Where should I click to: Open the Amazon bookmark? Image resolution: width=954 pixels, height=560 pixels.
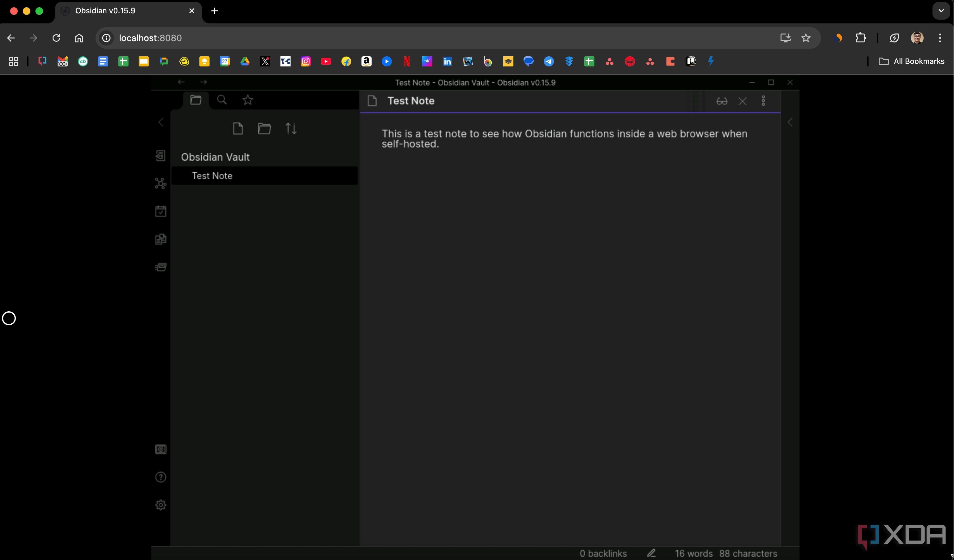tap(367, 61)
